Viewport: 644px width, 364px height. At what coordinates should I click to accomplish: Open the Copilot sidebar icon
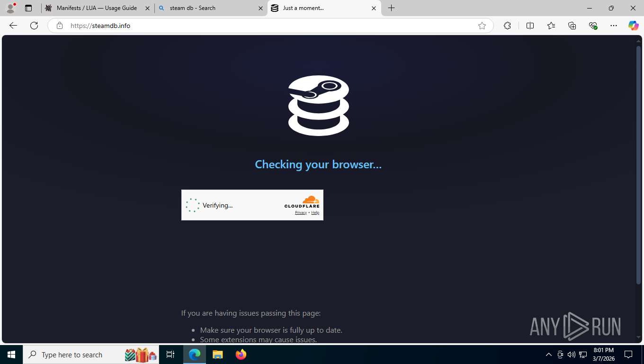633,26
